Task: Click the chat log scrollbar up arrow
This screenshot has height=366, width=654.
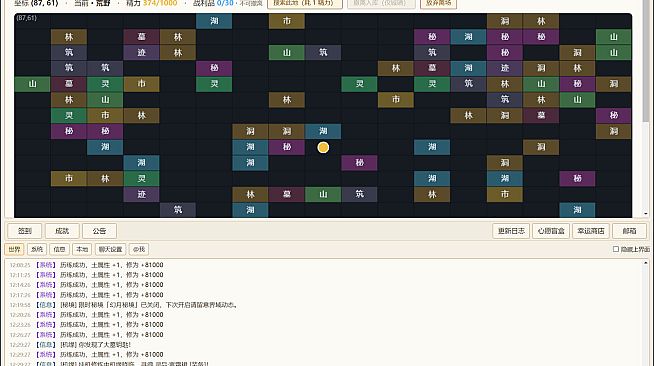Action: click(645, 263)
